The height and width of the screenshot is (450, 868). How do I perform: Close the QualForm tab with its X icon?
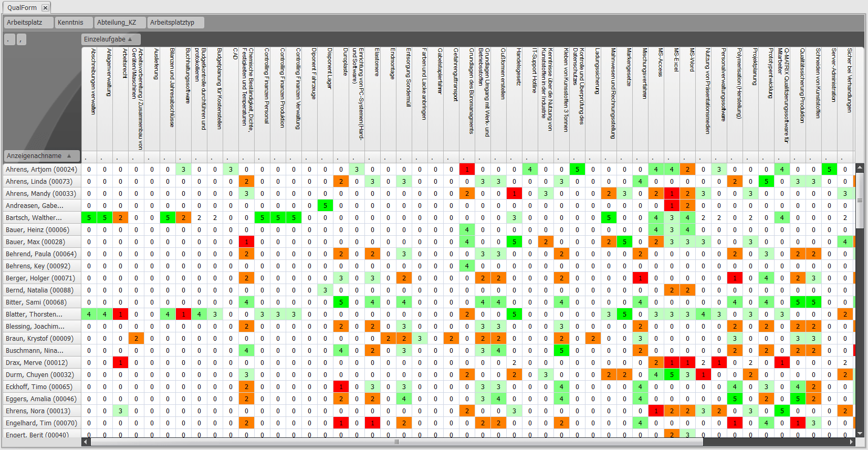point(45,7)
